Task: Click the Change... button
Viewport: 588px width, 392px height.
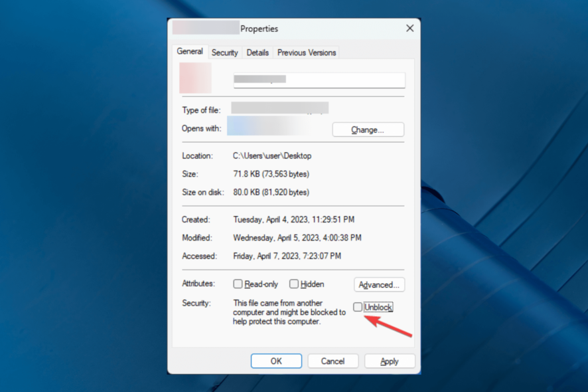Action: click(x=368, y=130)
